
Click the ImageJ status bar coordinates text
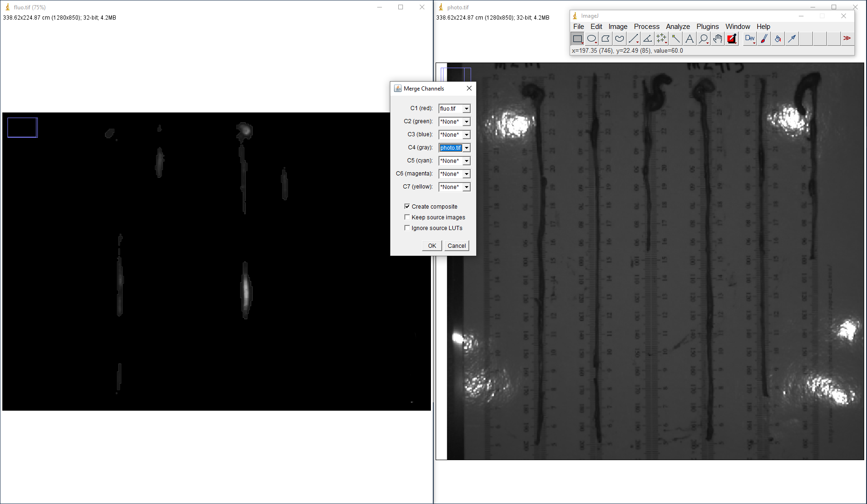(x=627, y=50)
